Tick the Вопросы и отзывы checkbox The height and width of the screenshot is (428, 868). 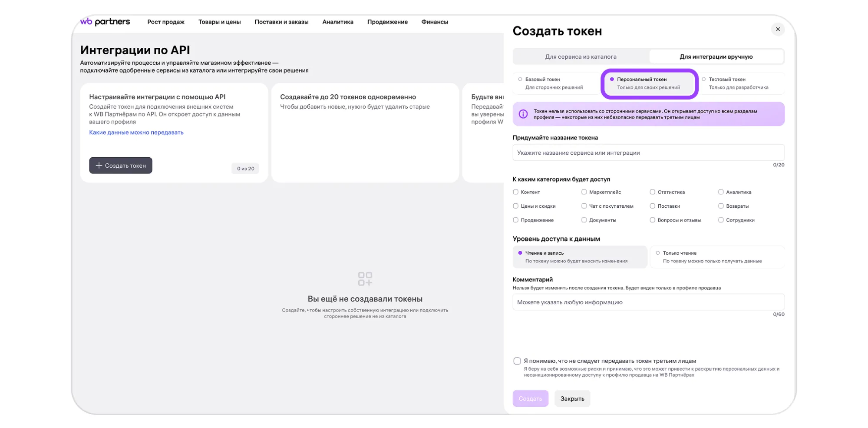point(652,220)
